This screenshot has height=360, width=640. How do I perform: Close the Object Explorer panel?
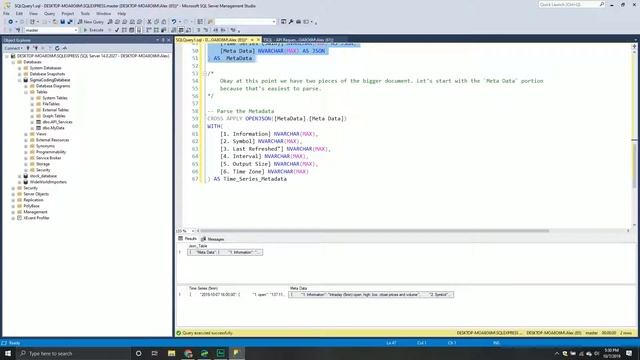pyautogui.click(x=169, y=40)
